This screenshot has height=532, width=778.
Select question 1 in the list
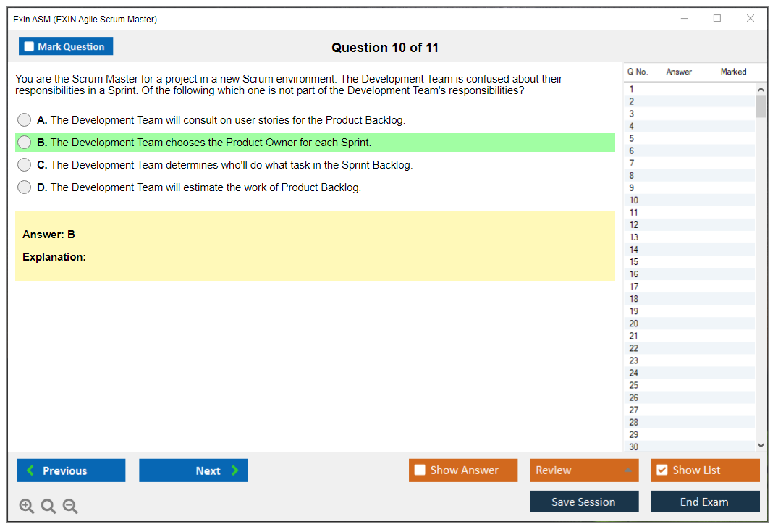[x=632, y=90]
